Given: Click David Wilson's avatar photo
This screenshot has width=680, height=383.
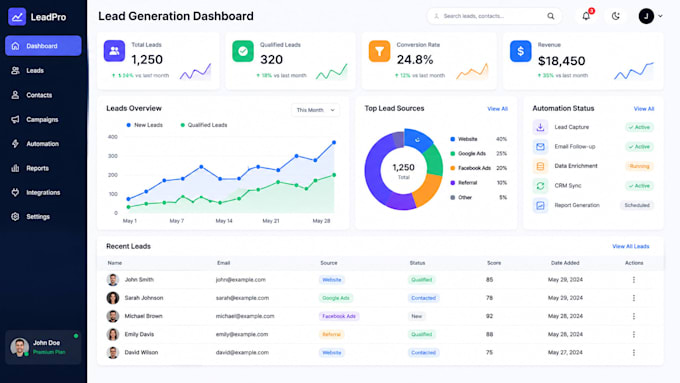Looking at the screenshot, I should coord(113,353).
